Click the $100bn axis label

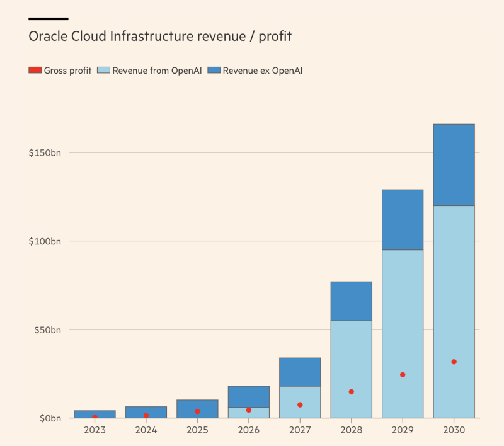tap(45, 241)
